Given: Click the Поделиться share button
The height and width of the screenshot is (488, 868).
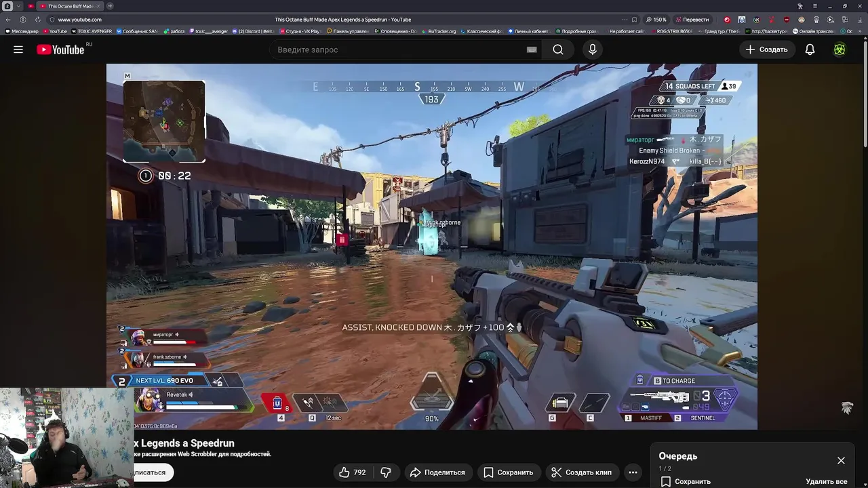Looking at the screenshot, I should [438, 472].
